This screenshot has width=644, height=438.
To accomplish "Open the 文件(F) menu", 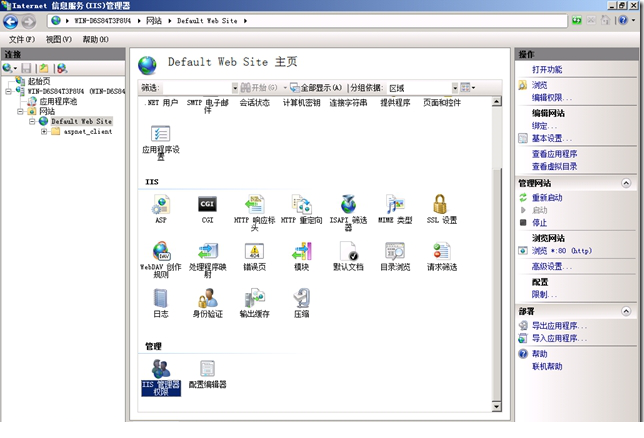I will (22, 39).
